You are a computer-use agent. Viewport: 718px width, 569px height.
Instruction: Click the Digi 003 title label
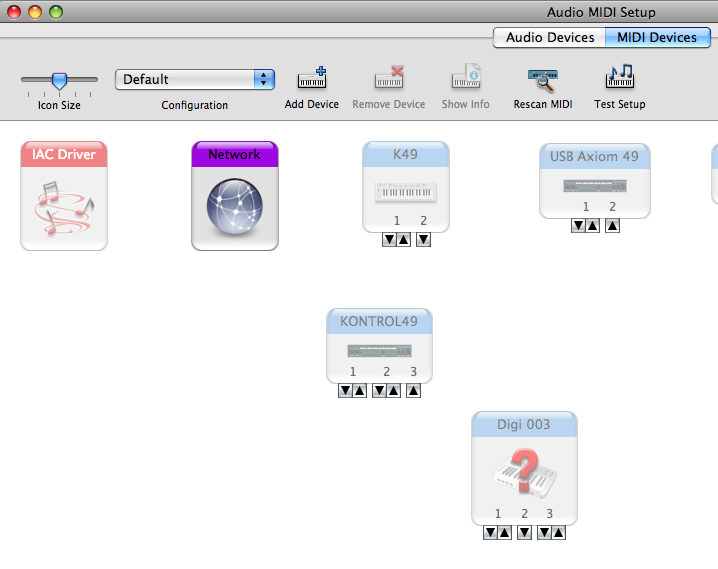(x=524, y=425)
